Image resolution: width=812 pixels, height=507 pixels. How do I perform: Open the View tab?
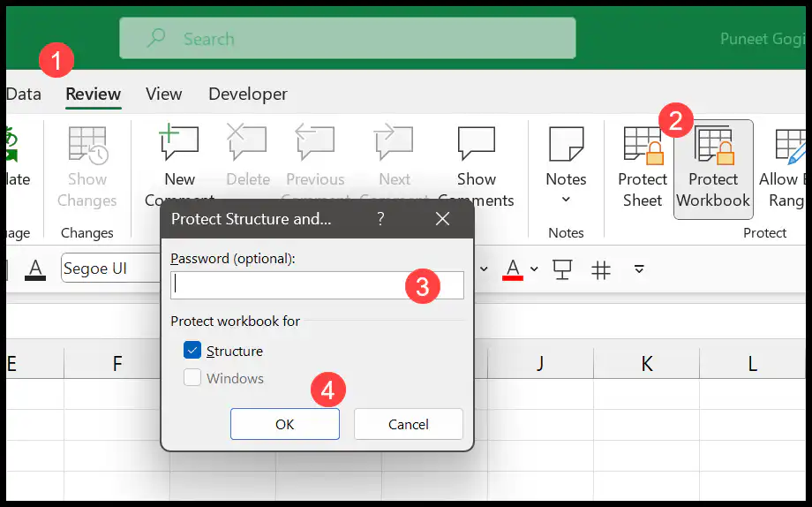coord(163,94)
